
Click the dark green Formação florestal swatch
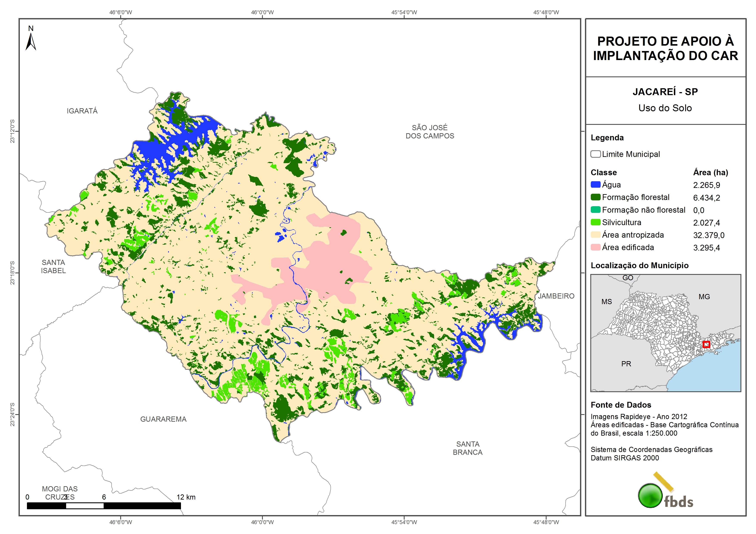tap(595, 197)
